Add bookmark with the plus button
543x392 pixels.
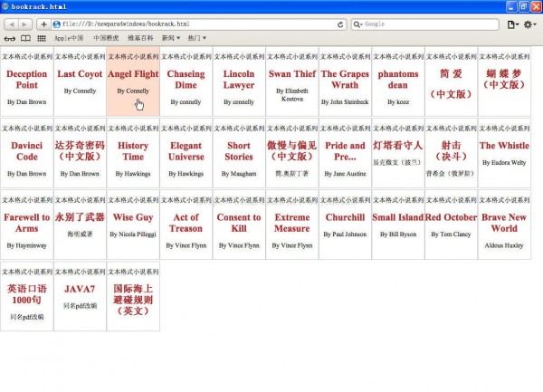point(43,24)
